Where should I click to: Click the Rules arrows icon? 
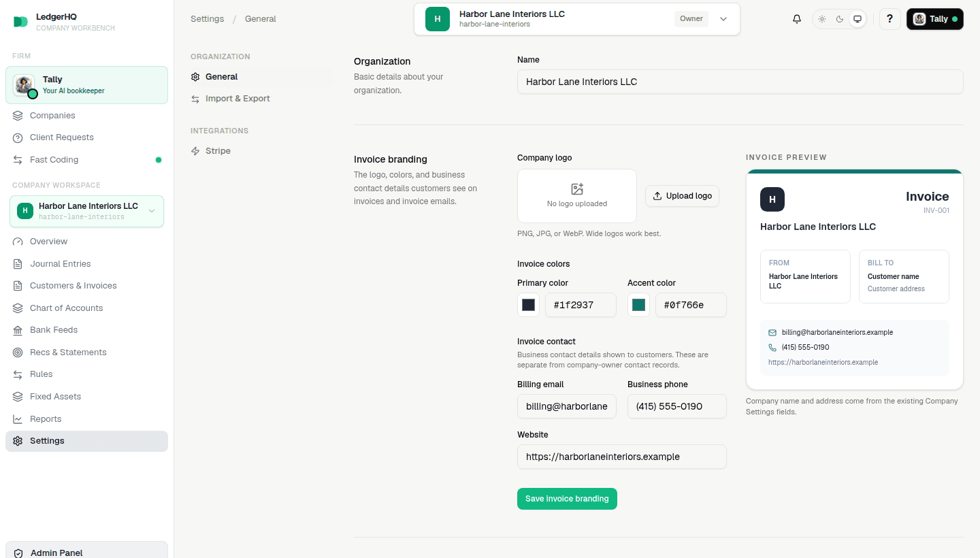[x=18, y=374]
